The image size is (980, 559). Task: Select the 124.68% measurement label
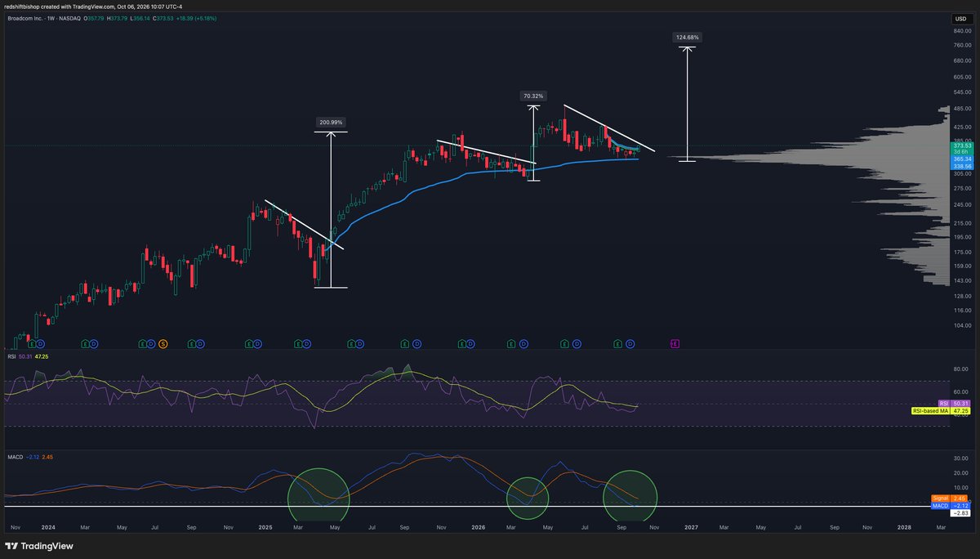coord(688,38)
